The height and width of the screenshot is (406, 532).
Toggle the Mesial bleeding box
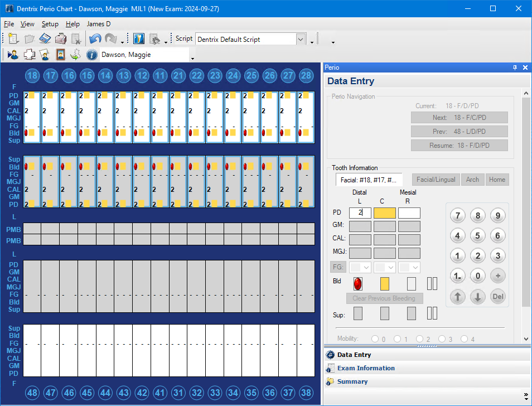pyautogui.click(x=412, y=283)
